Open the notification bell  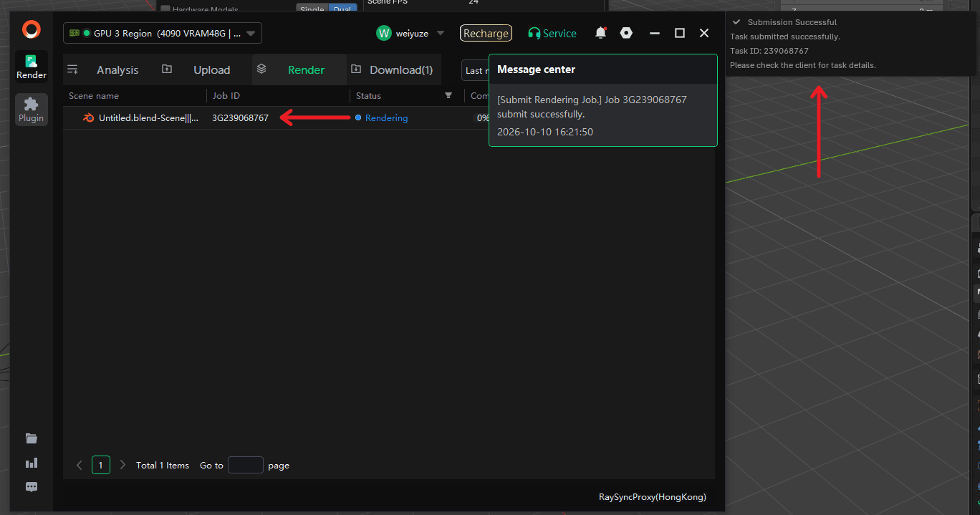600,33
